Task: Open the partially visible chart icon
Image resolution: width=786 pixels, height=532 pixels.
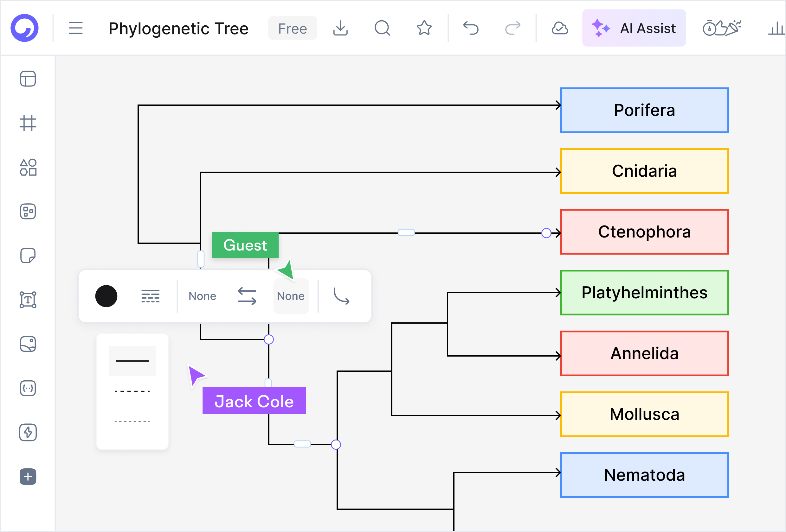Action: (776, 28)
